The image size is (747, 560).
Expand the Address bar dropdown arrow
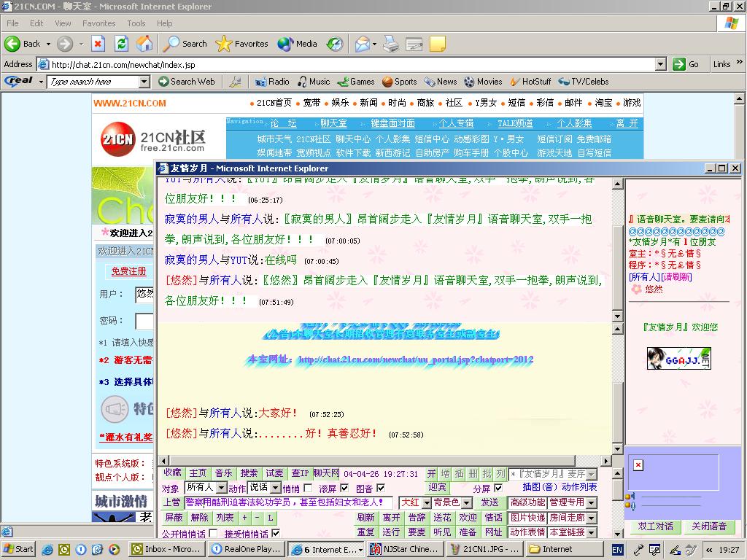(x=661, y=64)
